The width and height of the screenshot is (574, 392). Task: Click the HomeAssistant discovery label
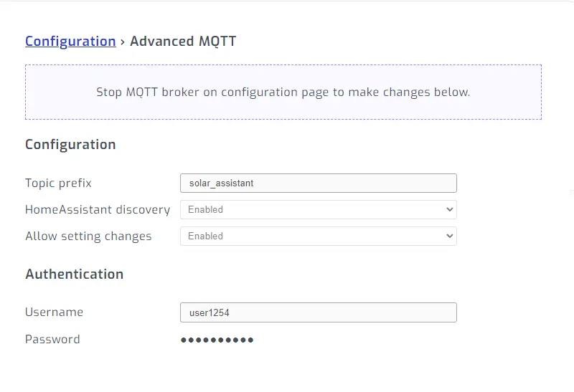point(98,209)
